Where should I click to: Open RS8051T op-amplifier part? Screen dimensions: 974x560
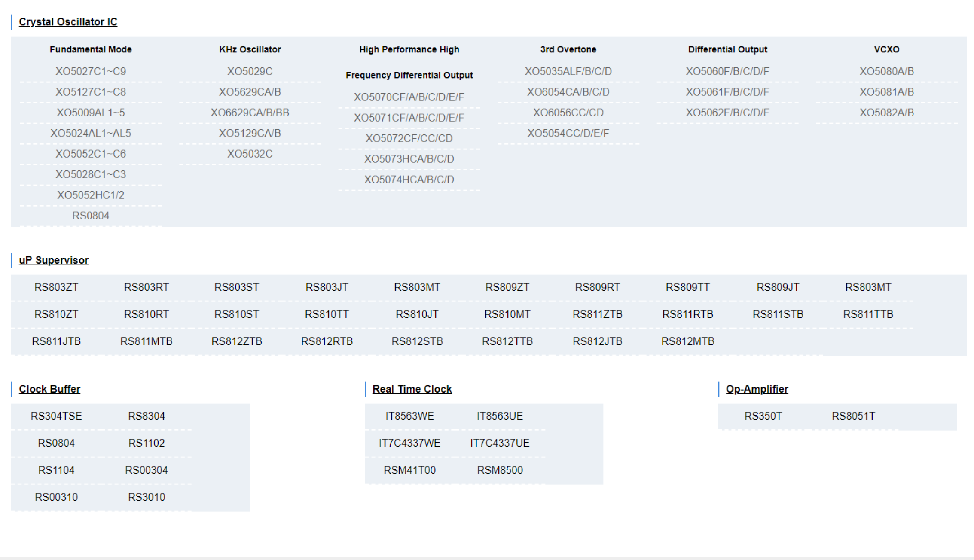tap(853, 416)
